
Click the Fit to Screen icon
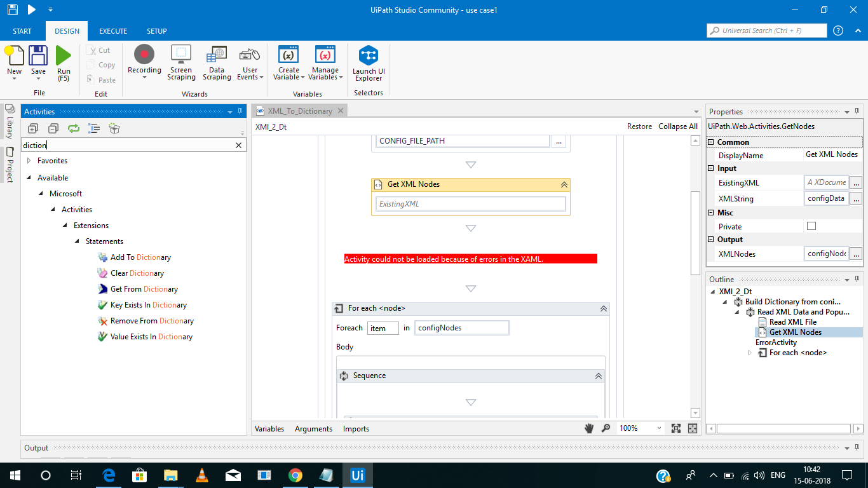pyautogui.click(x=675, y=428)
